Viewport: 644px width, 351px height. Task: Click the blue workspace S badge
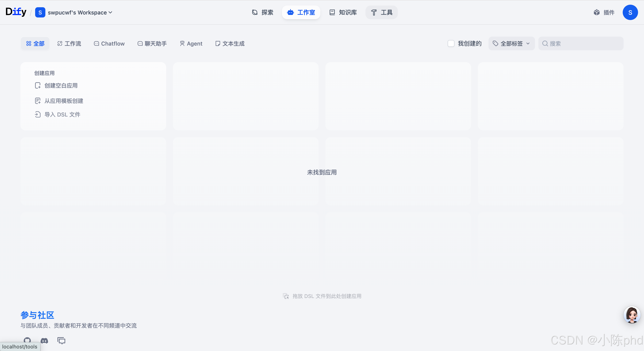click(40, 12)
